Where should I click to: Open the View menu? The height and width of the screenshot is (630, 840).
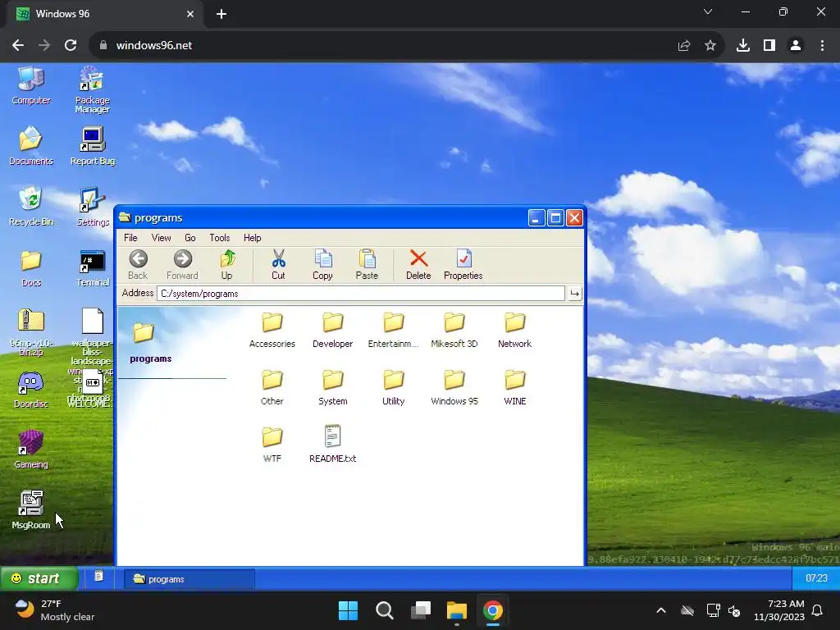point(161,238)
